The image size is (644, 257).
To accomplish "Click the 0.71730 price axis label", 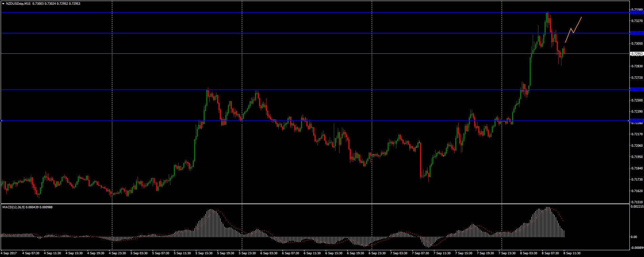I will (637, 180).
